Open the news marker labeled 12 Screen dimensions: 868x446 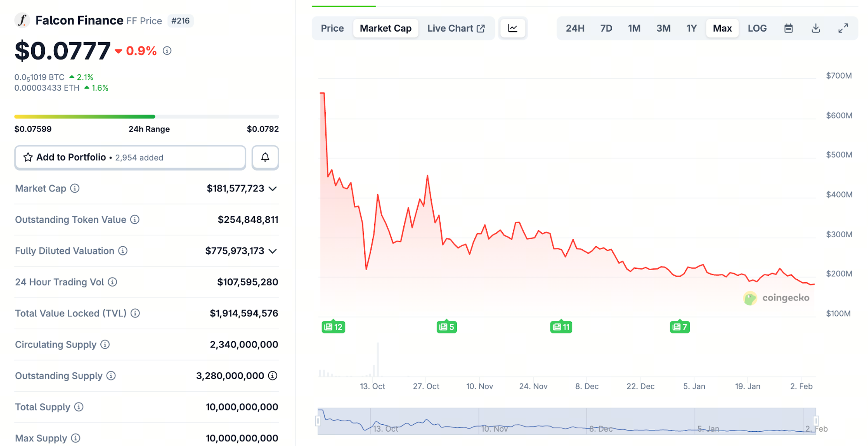[x=333, y=327]
